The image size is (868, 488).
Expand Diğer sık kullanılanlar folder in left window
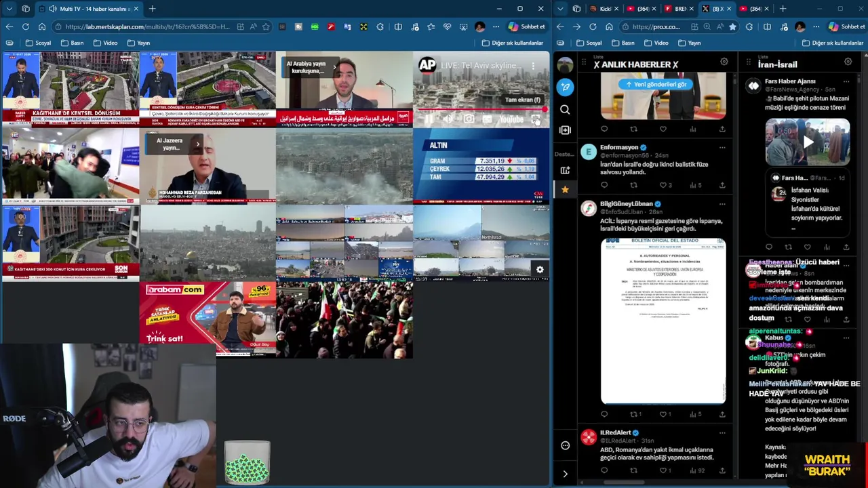(x=513, y=43)
